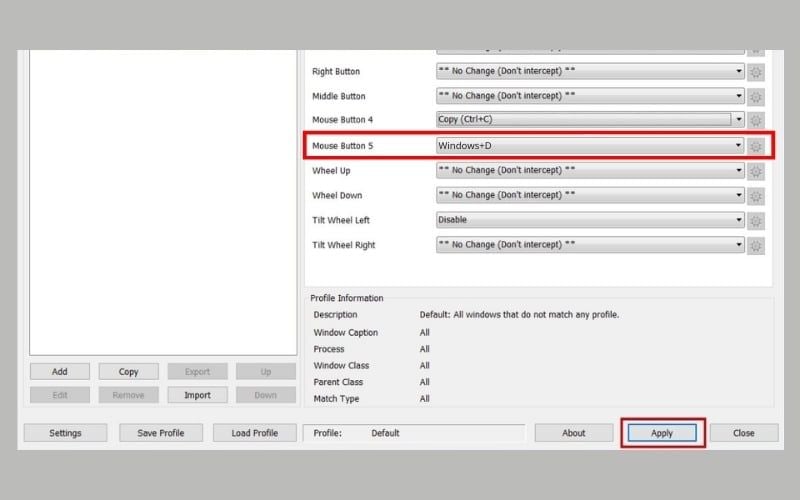This screenshot has height=500, width=800.
Task: Click the Window Caption label
Action: tap(345, 333)
